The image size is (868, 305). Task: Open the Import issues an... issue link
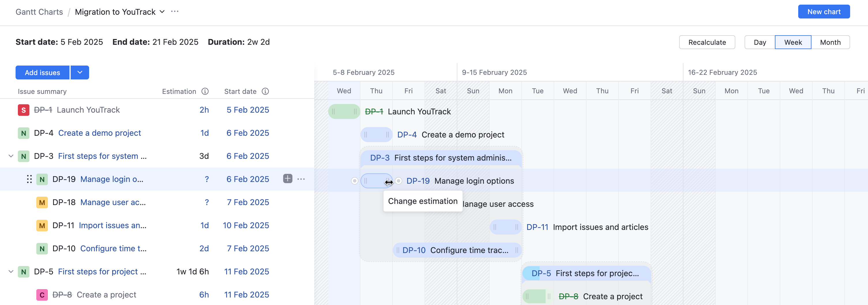click(x=112, y=225)
